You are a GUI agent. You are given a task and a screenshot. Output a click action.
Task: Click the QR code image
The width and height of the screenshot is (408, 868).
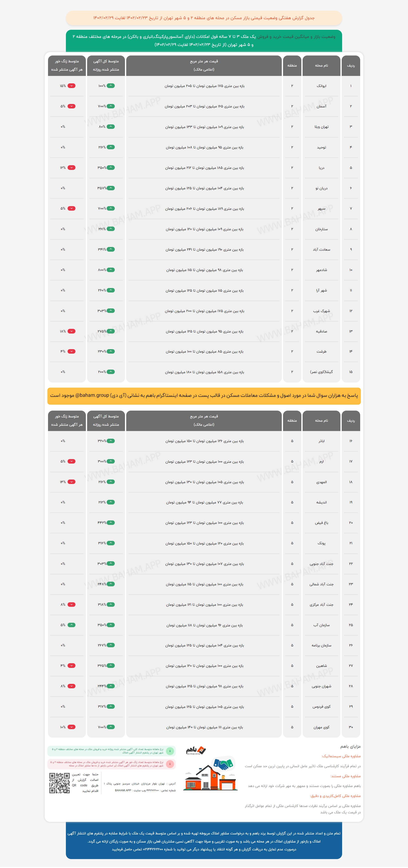click(59, 783)
